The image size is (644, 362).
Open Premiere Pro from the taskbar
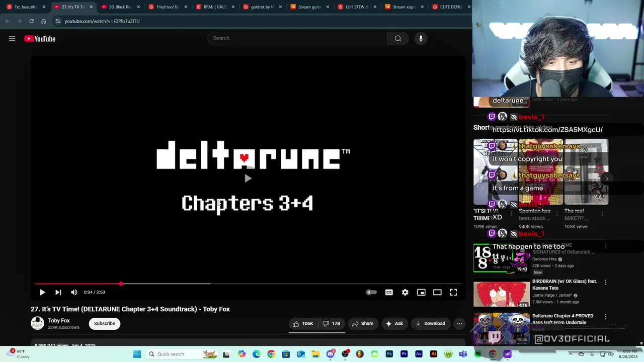[x=404, y=354]
